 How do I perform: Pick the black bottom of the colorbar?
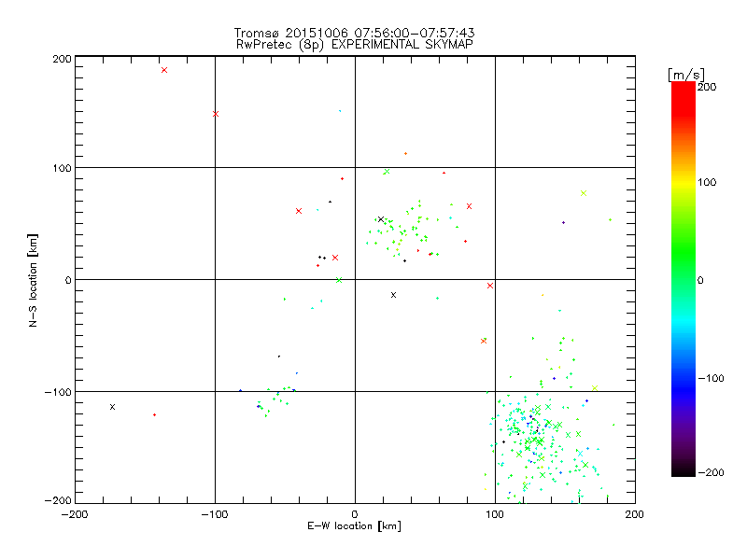point(684,469)
